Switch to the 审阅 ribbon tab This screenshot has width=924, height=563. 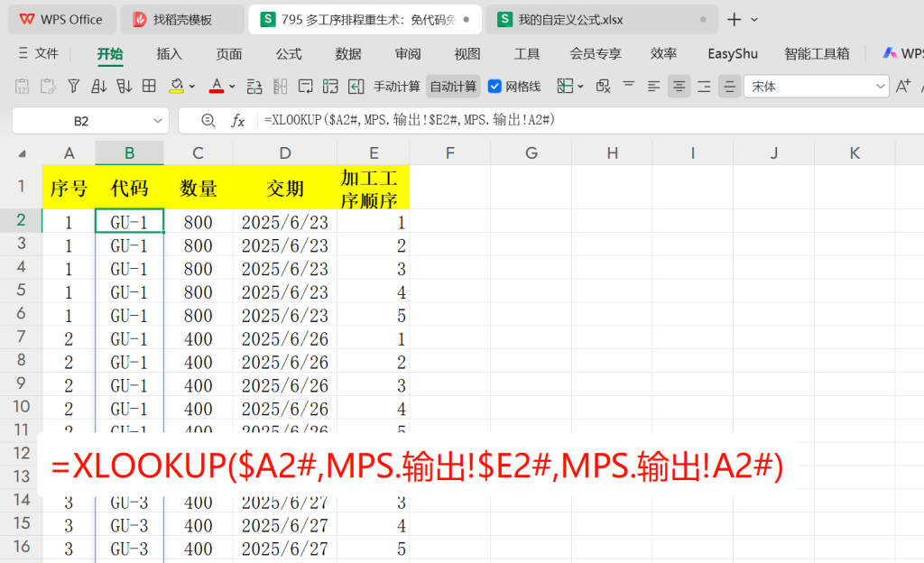point(408,53)
